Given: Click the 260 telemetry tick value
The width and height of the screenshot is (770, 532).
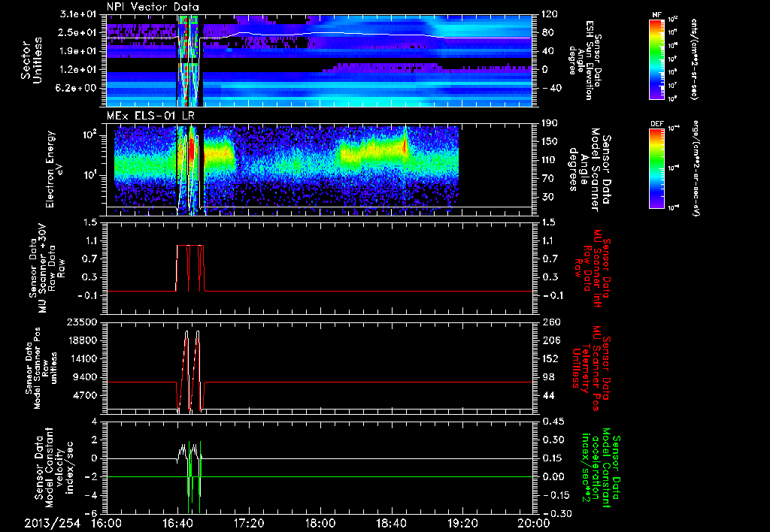Looking at the screenshot, I should point(551,322).
